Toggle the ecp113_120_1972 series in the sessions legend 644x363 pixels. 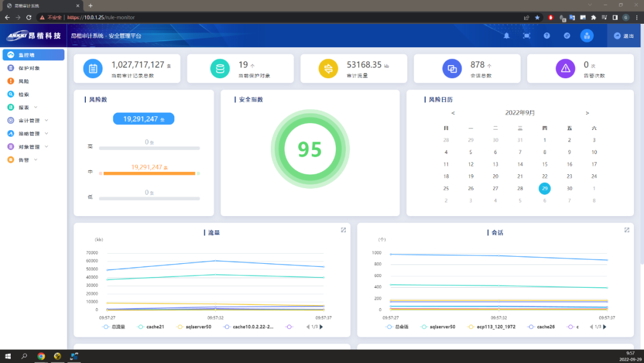coord(491,327)
